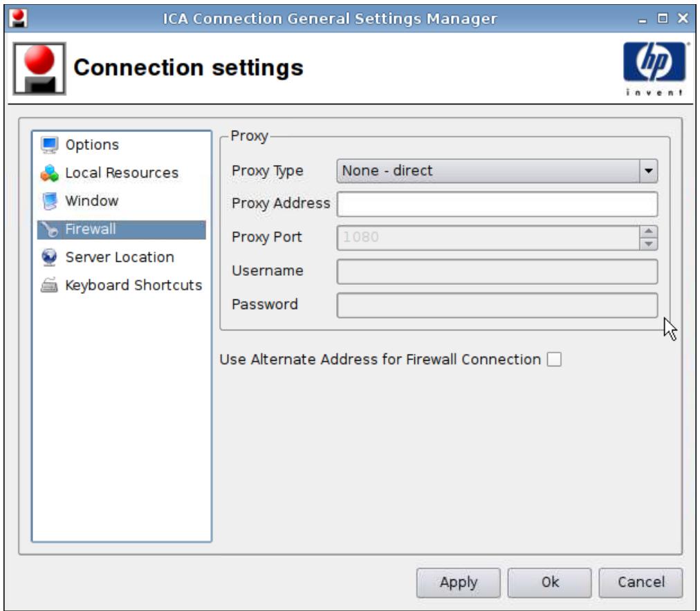700x611 pixels.
Task: Click the Window category icon
Action: pos(49,201)
